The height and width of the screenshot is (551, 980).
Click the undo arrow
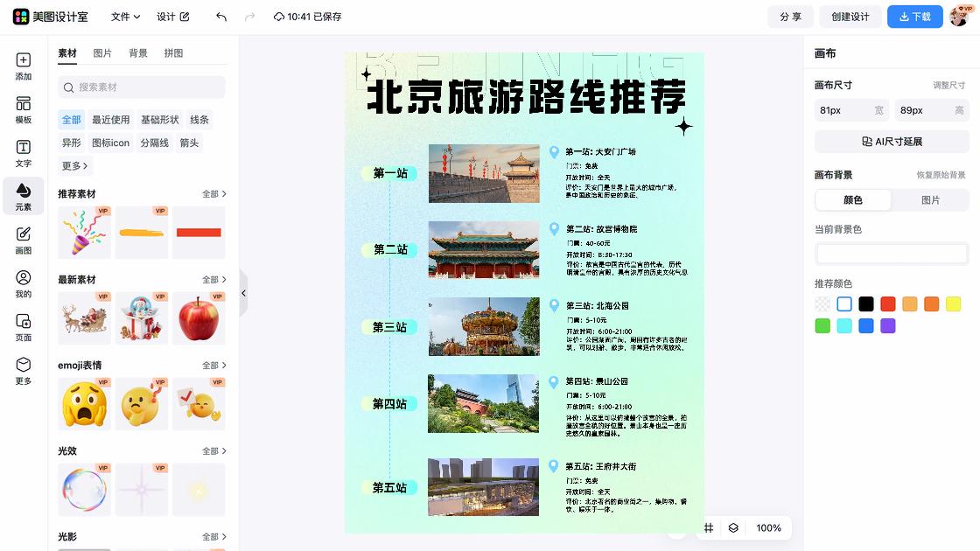tap(221, 17)
